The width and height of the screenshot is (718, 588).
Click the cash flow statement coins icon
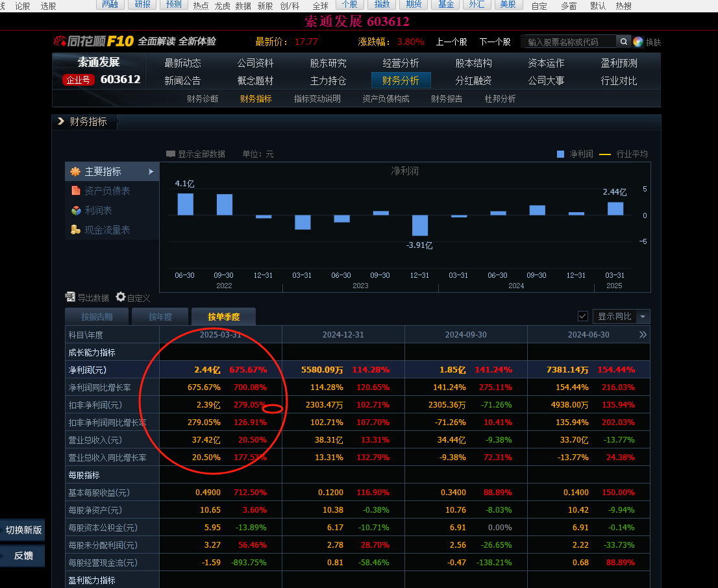pos(75,230)
